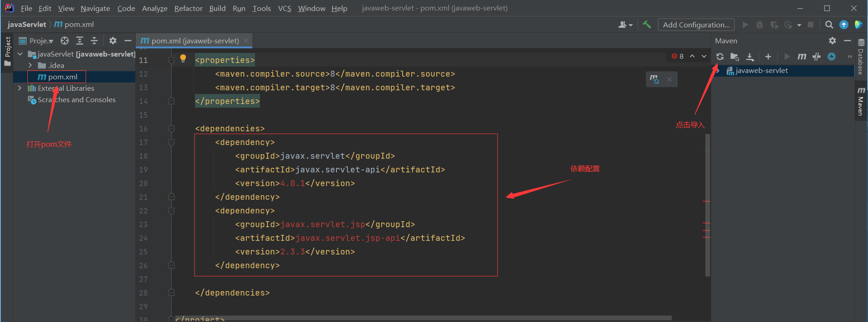Click Run with Coverage icon
This screenshot has height=322, width=868.
coord(774,25)
